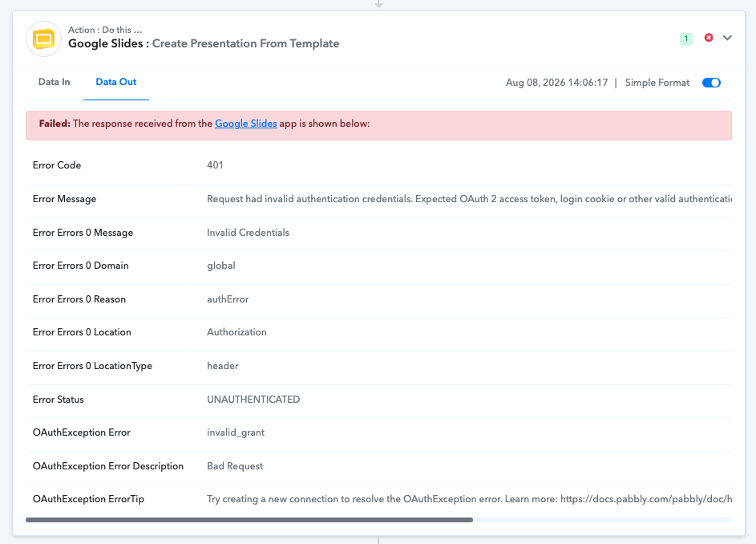Image resolution: width=756 pixels, height=544 pixels.
Task: Click the UNAUTHENTICATED status value
Action: pyautogui.click(x=253, y=400)
